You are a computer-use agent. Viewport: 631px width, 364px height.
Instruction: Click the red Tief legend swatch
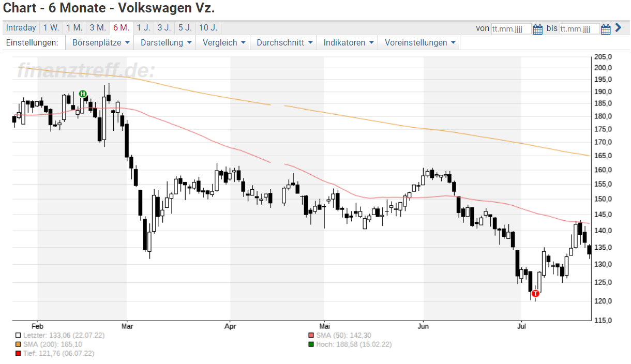(x=19, y=353)
